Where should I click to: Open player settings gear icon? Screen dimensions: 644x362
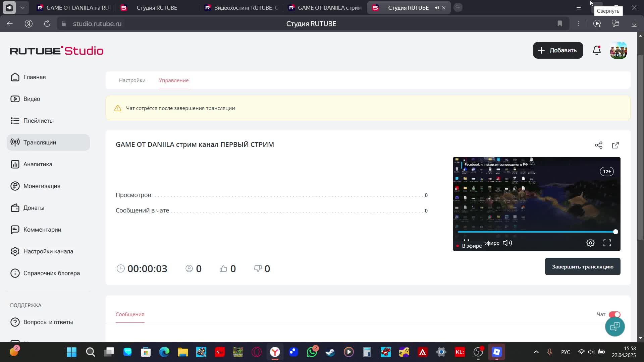(590, 243)
